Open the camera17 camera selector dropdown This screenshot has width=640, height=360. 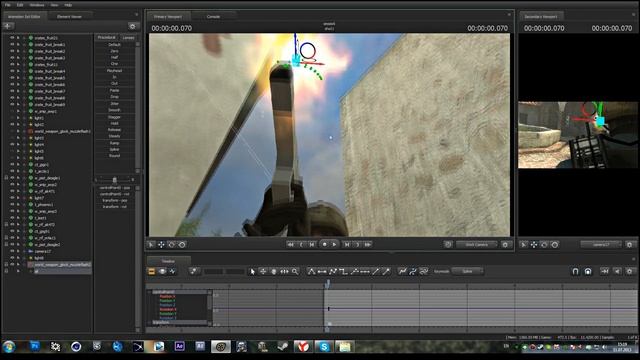601,244
